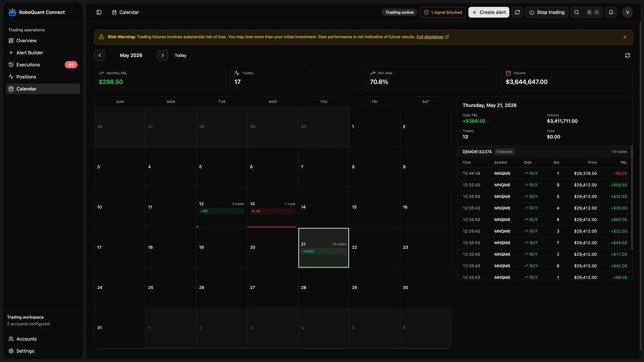This screenshot has width=644, height=362.
Task: Open the Full disclaimer link
Action: 430,37
